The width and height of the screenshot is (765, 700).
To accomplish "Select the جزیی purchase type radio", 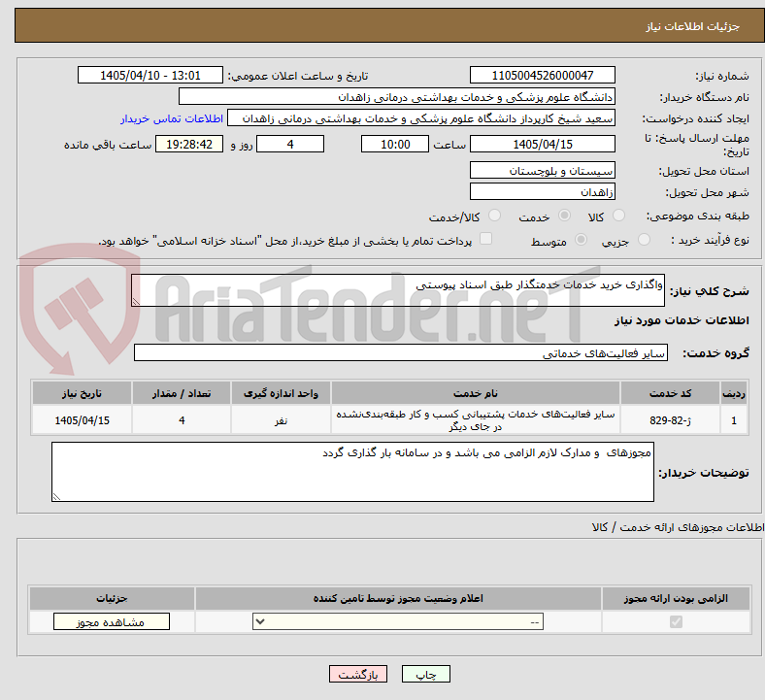I will click(x=644, y=240).
